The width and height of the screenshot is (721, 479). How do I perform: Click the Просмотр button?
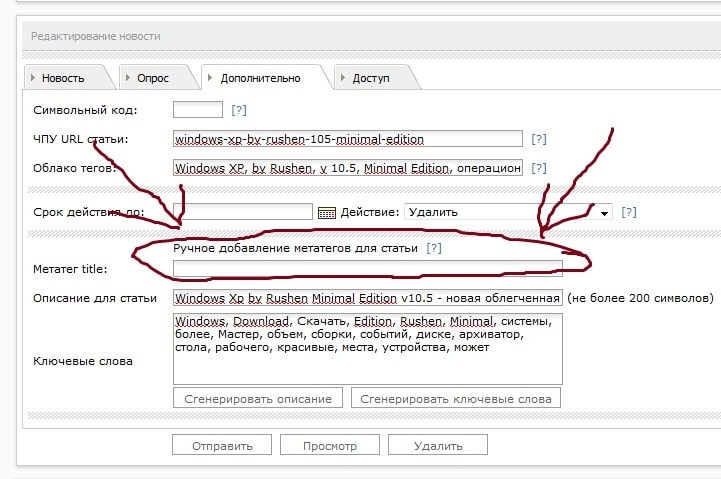click(329, 446)
